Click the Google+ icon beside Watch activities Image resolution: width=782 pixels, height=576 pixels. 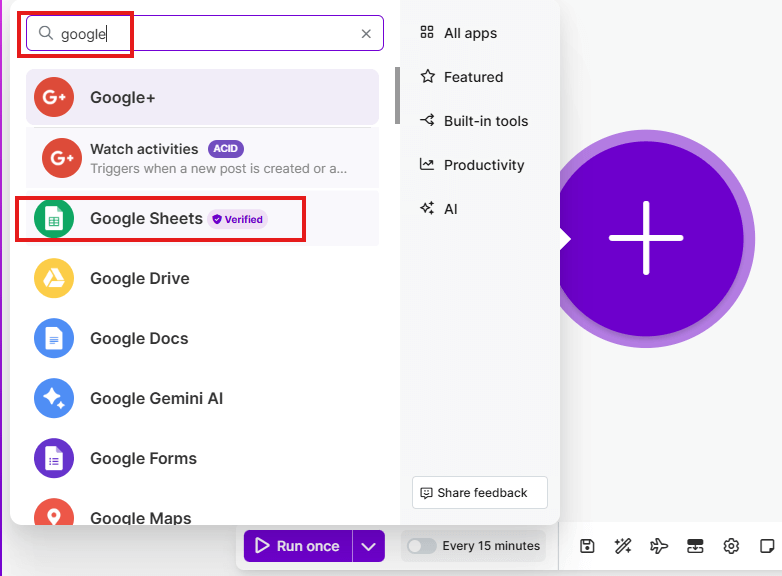pos(62,158)
